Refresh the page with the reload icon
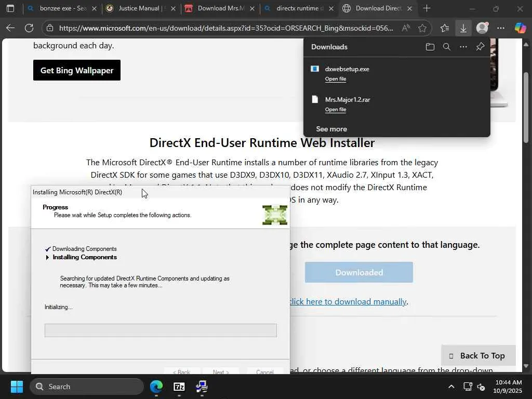Screen dimensions: 532x399 pos(29,28)
